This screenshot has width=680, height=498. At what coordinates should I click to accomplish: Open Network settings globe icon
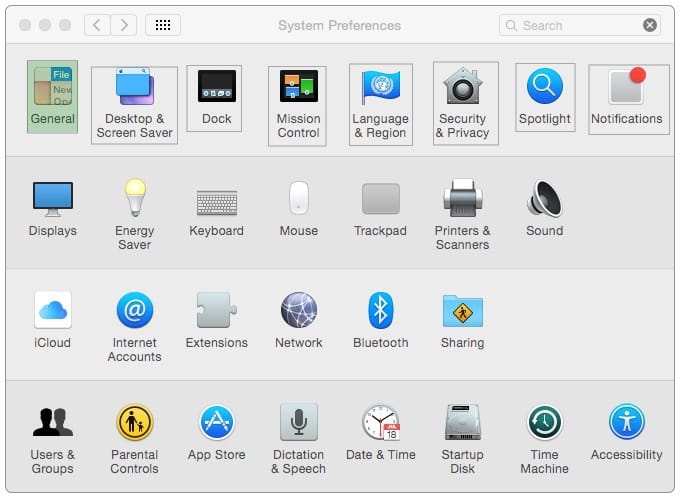coord(298,311)
